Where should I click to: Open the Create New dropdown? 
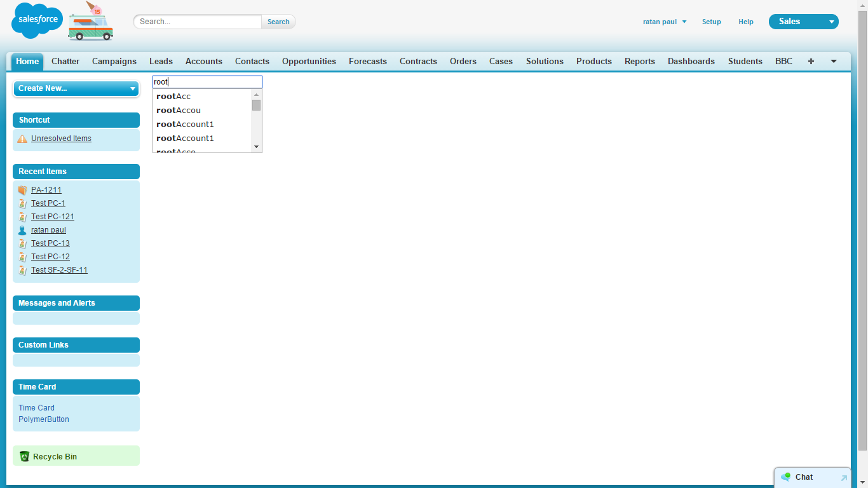click(x=76, y=88)
